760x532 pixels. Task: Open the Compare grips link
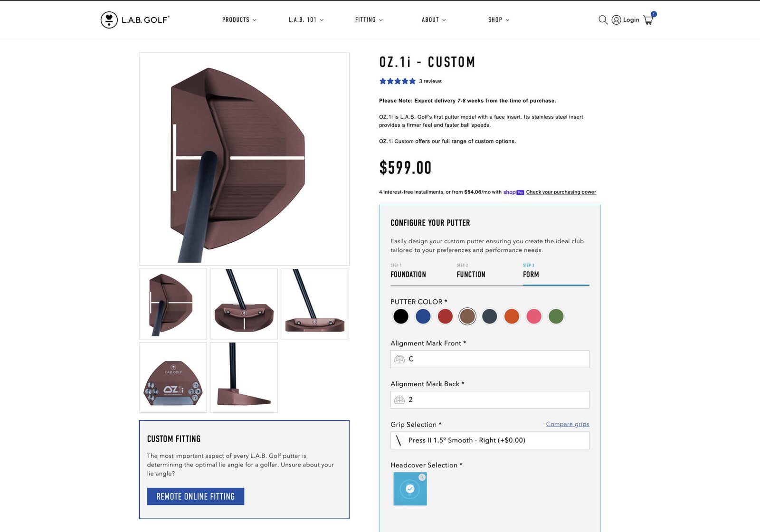coord(568,424)
